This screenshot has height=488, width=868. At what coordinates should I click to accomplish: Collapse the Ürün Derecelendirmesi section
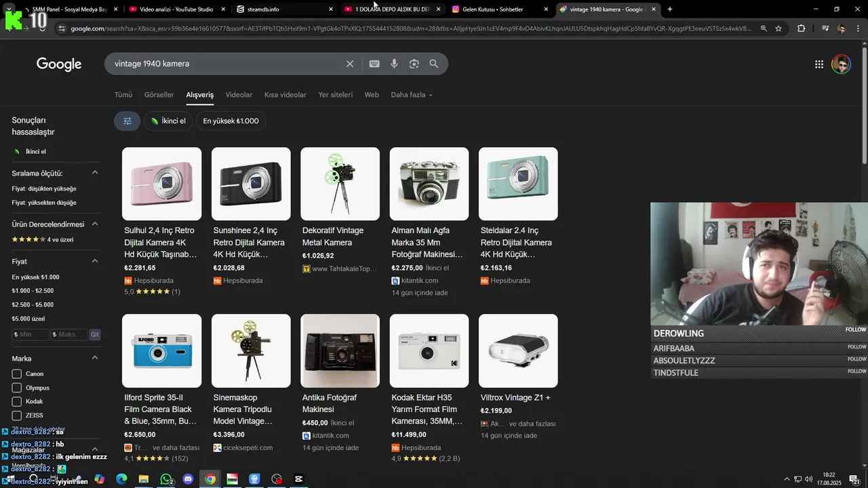[95, 224]
